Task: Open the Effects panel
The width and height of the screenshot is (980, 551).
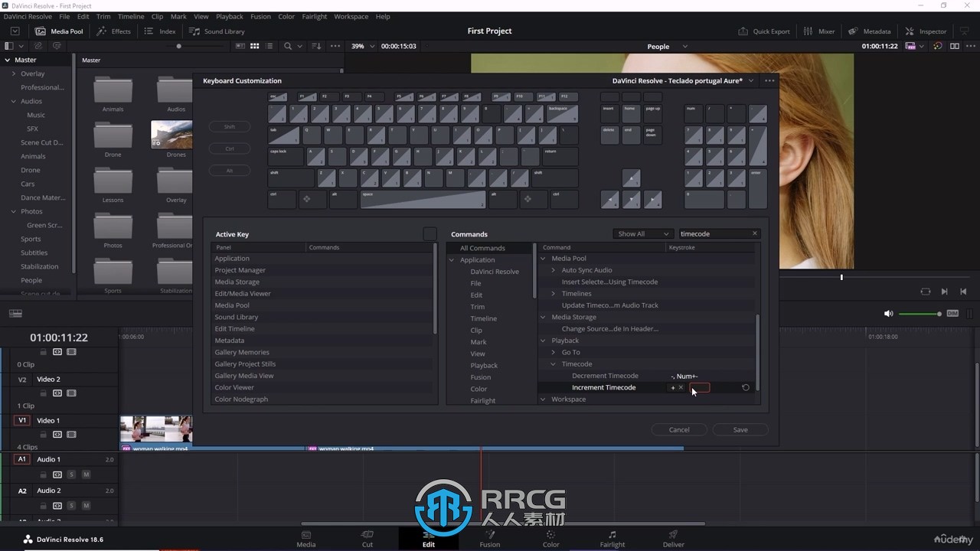Action: pos(114,31)
